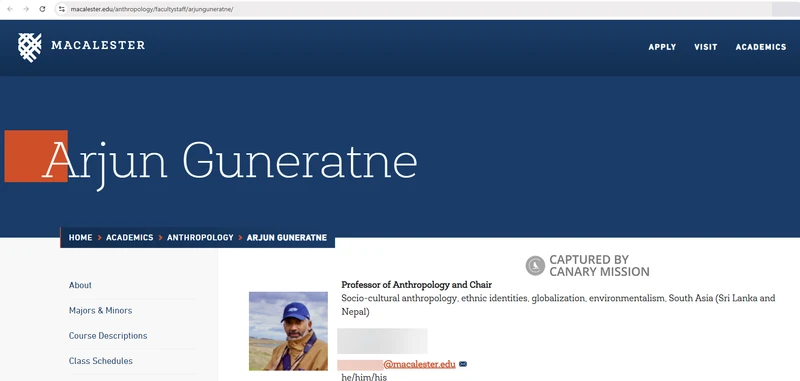
Task: Open Course Descriptions sidebar link
Action: pos(108,336)
